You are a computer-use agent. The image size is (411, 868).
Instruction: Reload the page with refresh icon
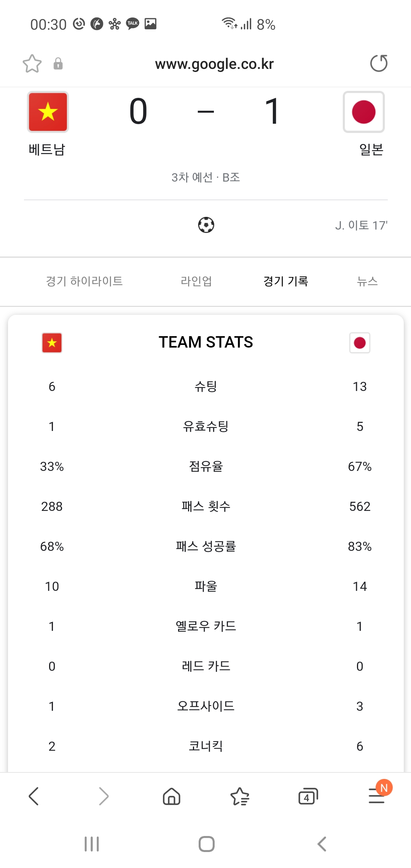(379, 63)
